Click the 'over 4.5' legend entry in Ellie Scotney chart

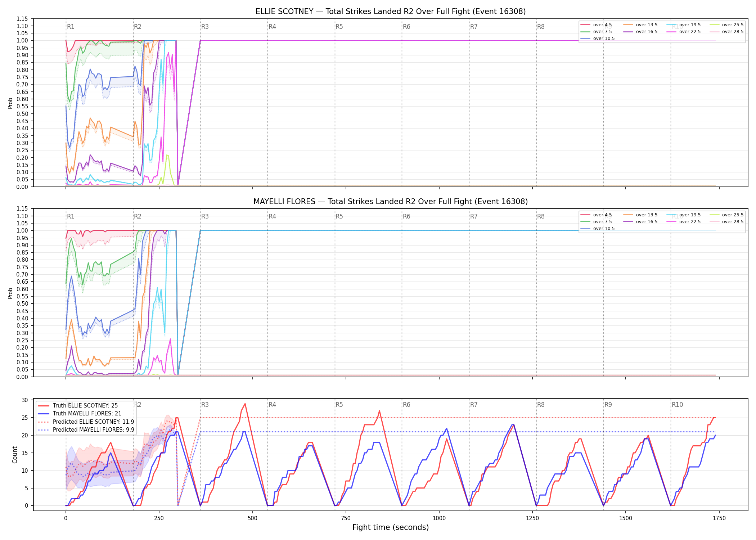point(596,25)
